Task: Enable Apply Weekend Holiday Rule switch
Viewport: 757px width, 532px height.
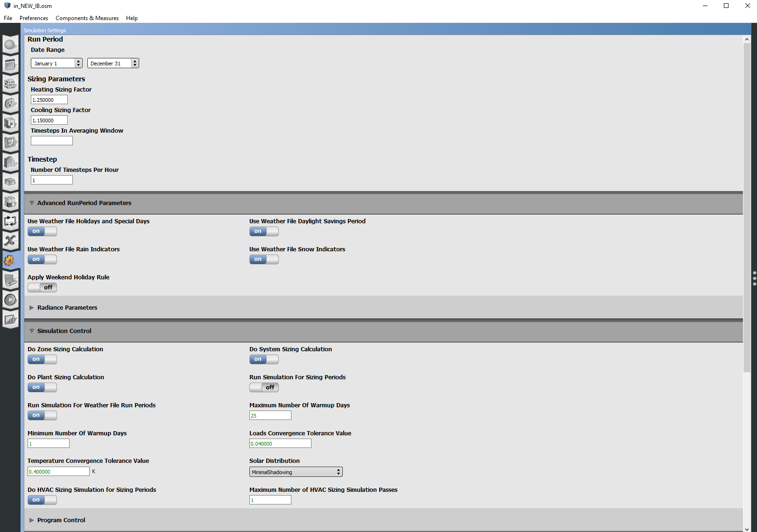Action: coord(42,287)
